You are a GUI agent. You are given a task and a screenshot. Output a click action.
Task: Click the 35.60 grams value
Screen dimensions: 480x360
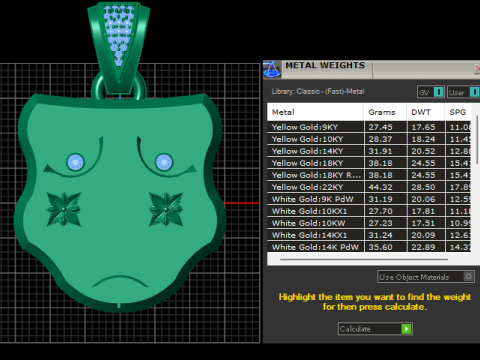(x=380, y=247)
